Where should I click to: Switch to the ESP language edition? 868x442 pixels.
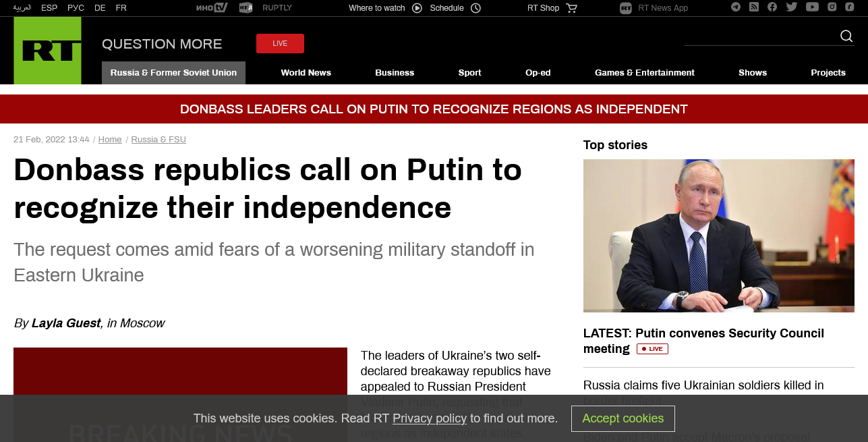click(x=49, y=8)
